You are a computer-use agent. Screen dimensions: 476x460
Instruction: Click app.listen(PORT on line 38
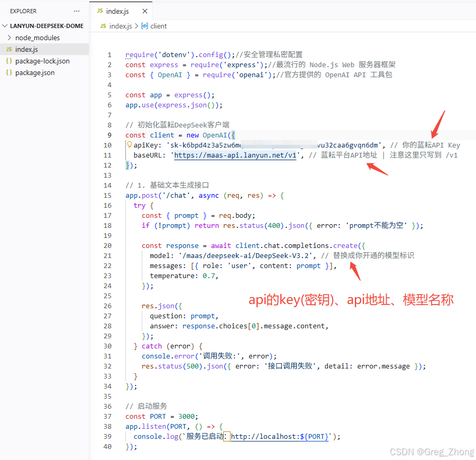pyautogui.click(x=155, y=427)
